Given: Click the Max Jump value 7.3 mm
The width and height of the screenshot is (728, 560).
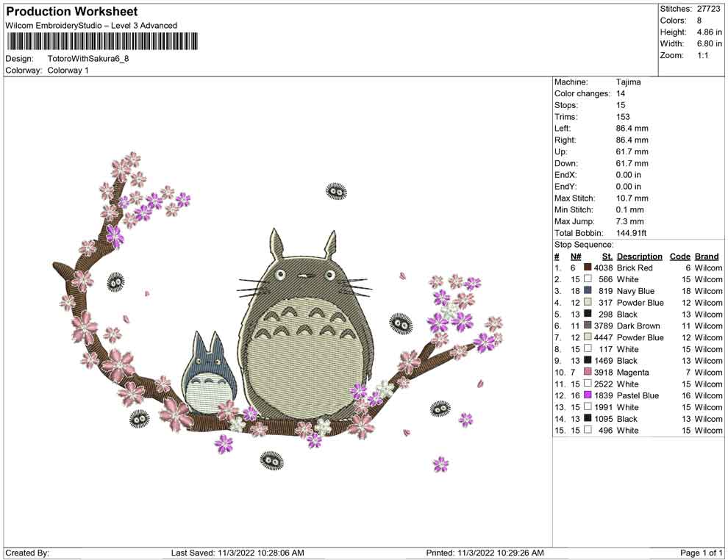Looking at the screenshot, I should pyautogui.click(x=629, y=221).
